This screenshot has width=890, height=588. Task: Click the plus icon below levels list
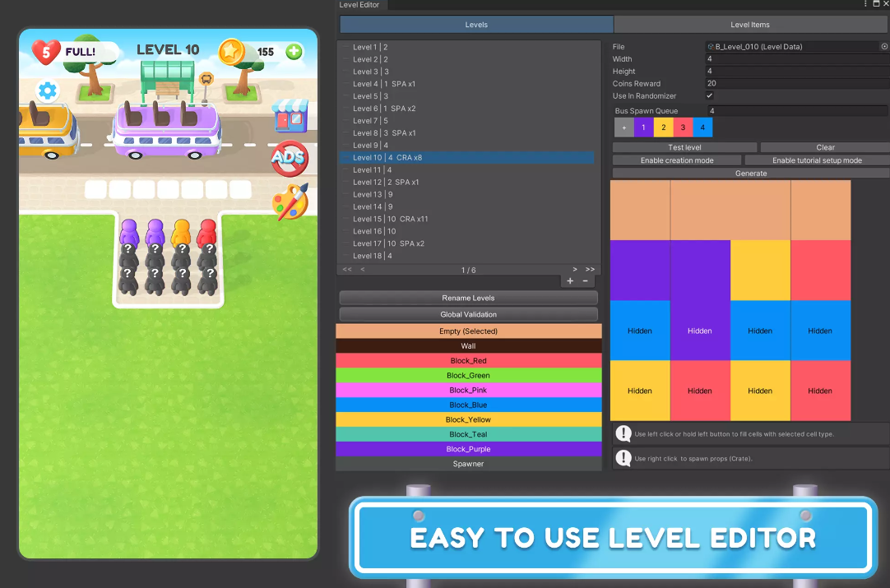[570, 281]
